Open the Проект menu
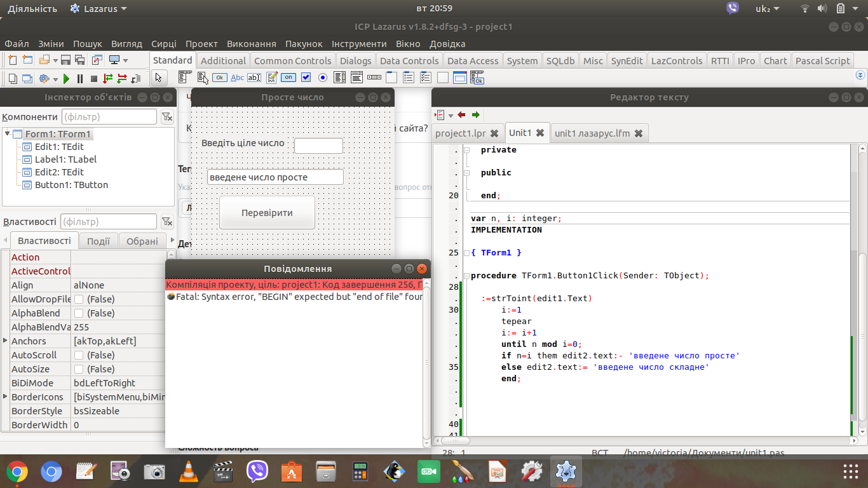The height and width of the screenshot is (488, 868). point(201,44)
